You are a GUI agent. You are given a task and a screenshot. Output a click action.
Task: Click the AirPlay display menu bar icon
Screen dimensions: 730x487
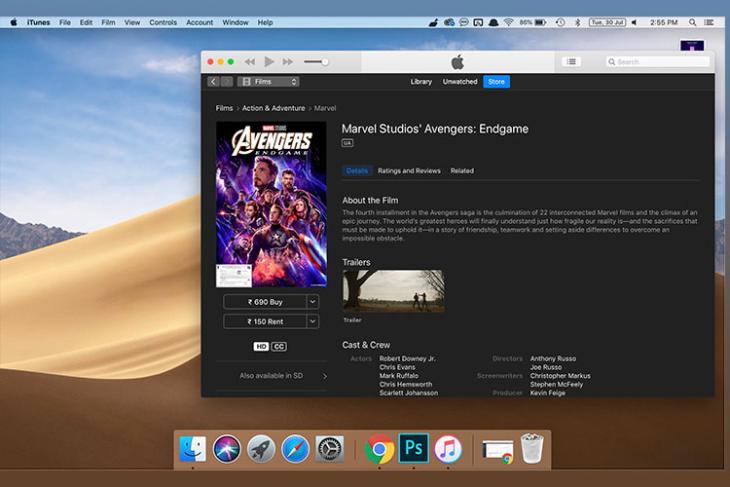[478, 22]
